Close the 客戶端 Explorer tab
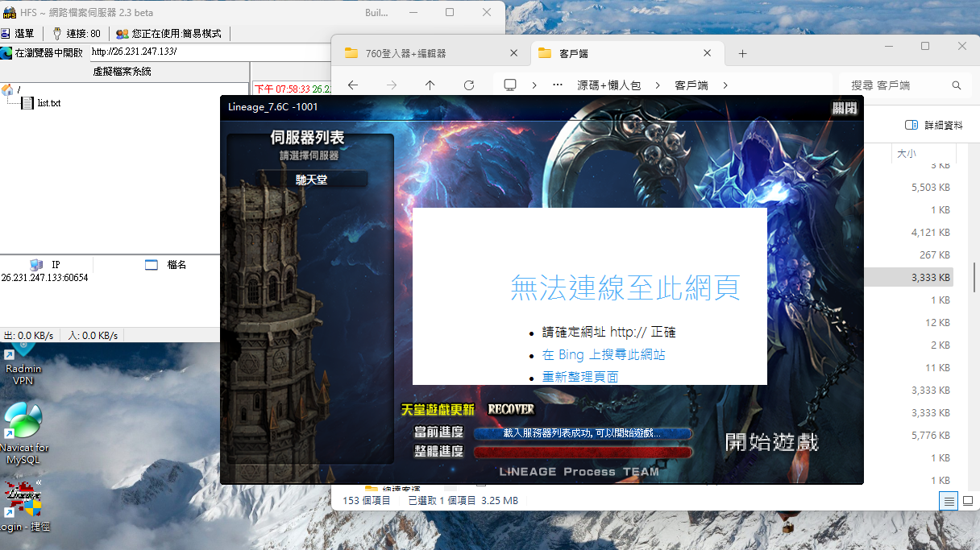 pos(708,53)
